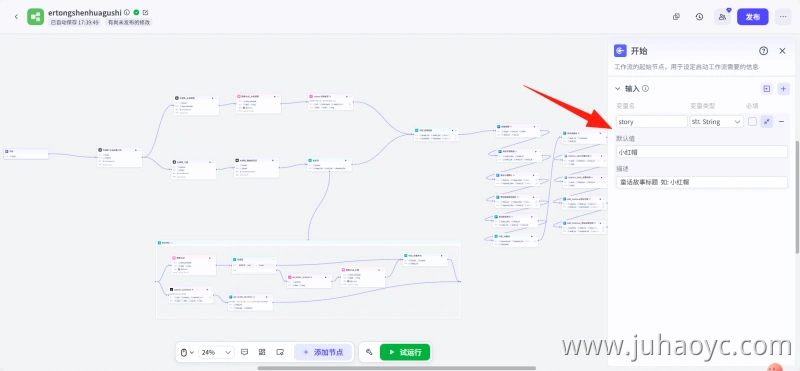Image resolution: width=800 pixels, height=371 pixels.
Task: Click the 发布 publish button
Action: point(753,17)
